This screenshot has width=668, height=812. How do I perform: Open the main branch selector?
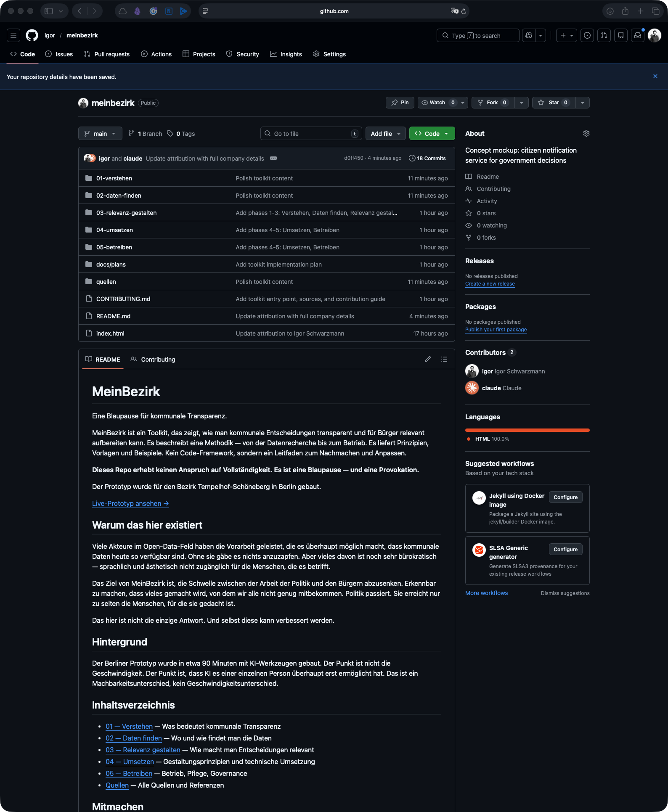[100, 133]
